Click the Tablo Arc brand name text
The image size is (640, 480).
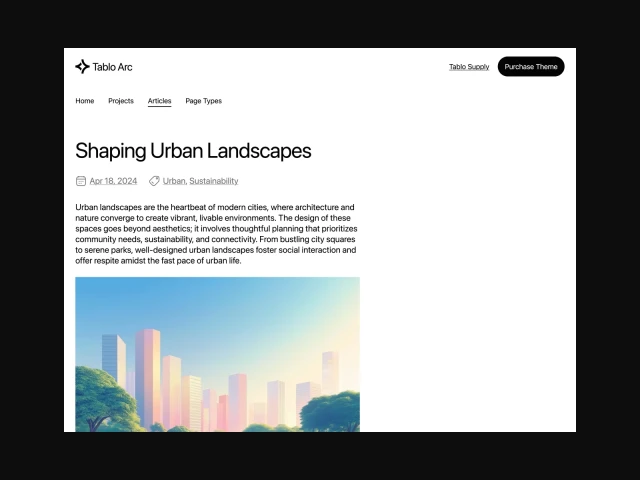(112, 67)
